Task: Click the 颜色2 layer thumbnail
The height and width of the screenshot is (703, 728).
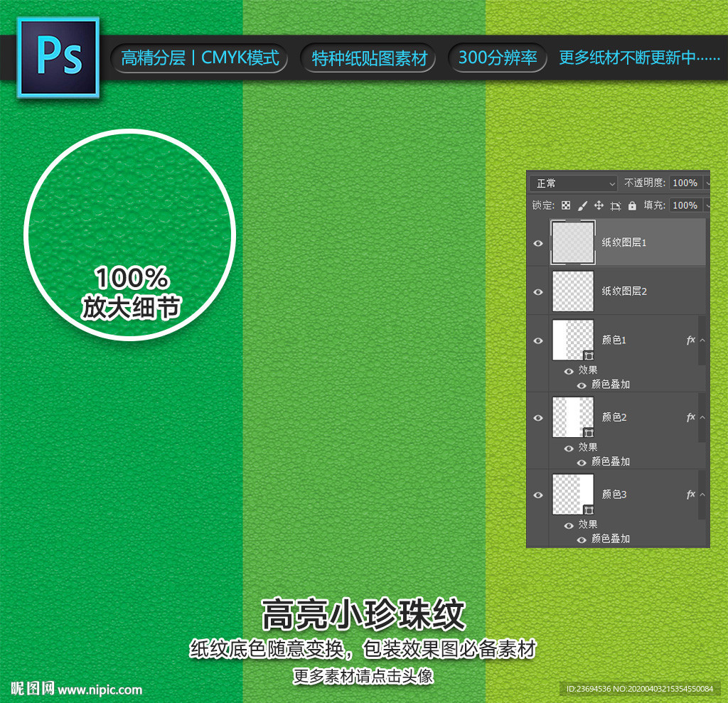Action: [x=573, y=417]
